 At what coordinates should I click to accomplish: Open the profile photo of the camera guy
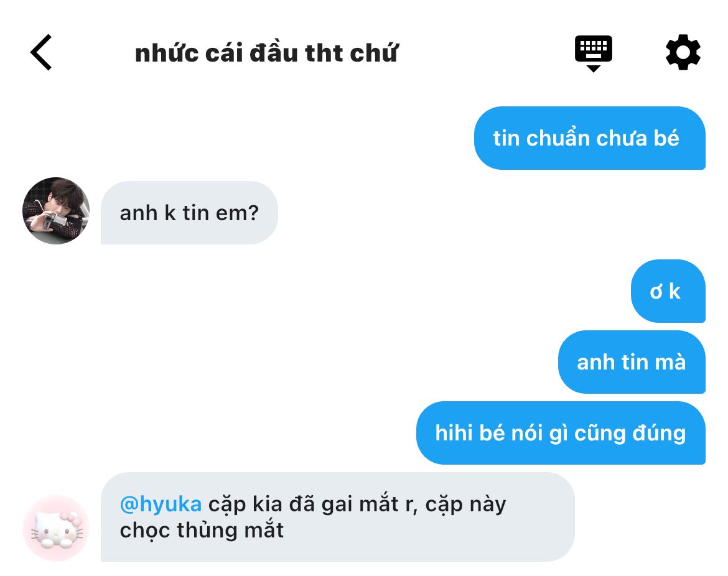point(56,211)
